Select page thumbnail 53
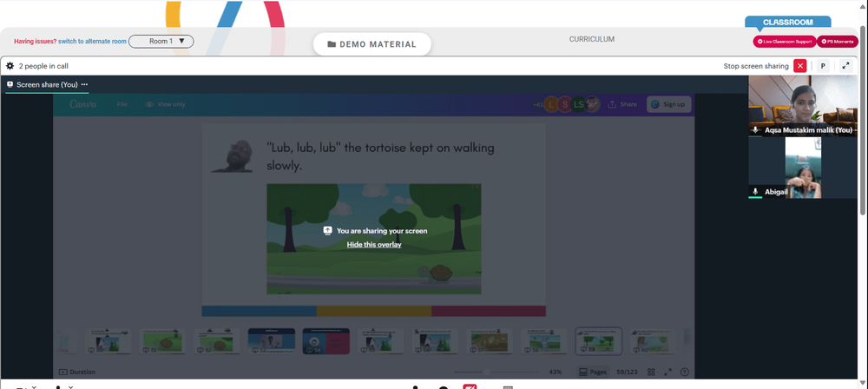 pos(271,341)
